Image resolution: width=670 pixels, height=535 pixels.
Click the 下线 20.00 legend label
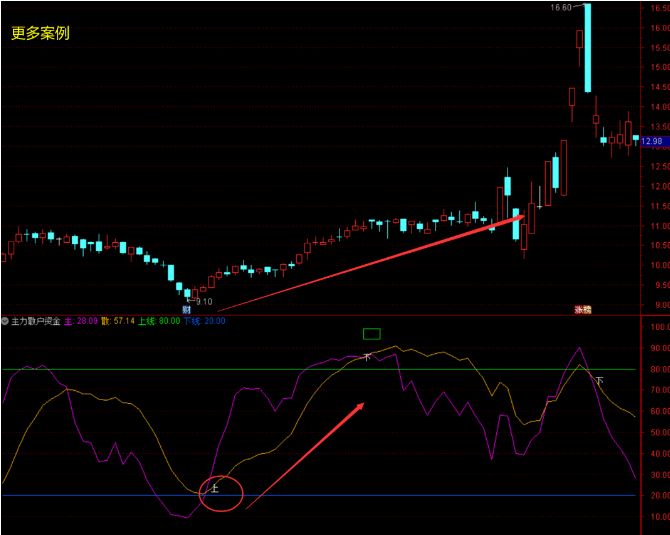coord(204,321)
